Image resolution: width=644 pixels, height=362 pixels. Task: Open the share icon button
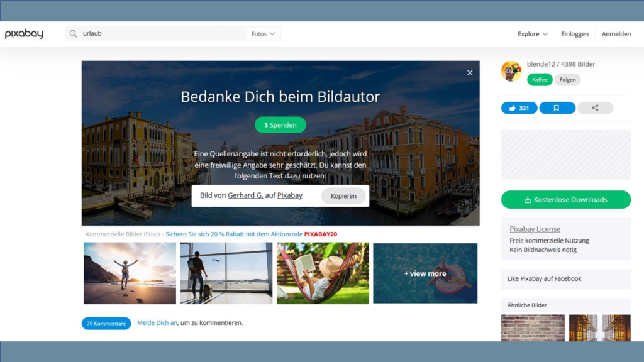click(595, 108)
